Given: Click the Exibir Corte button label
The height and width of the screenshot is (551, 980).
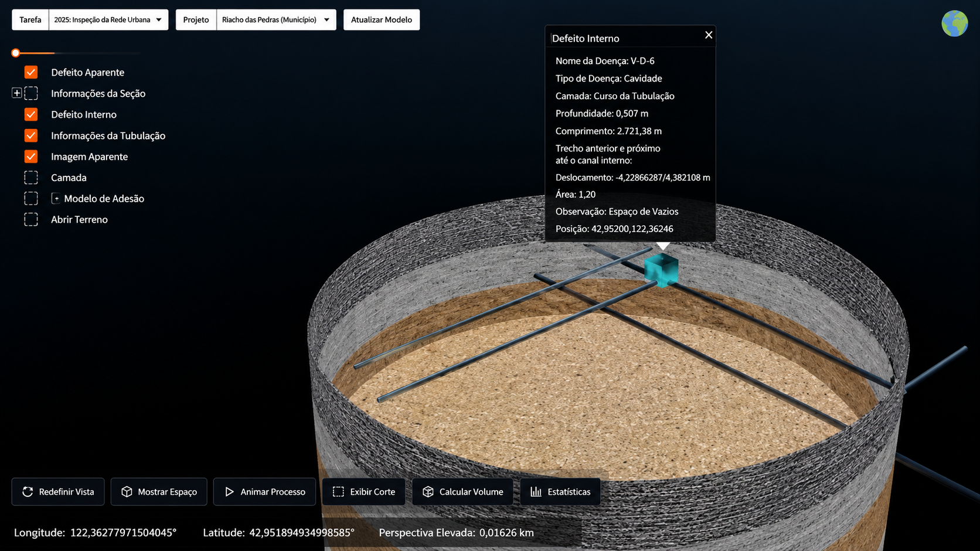Looking at the screenshot, I should [x=372, y=492].
